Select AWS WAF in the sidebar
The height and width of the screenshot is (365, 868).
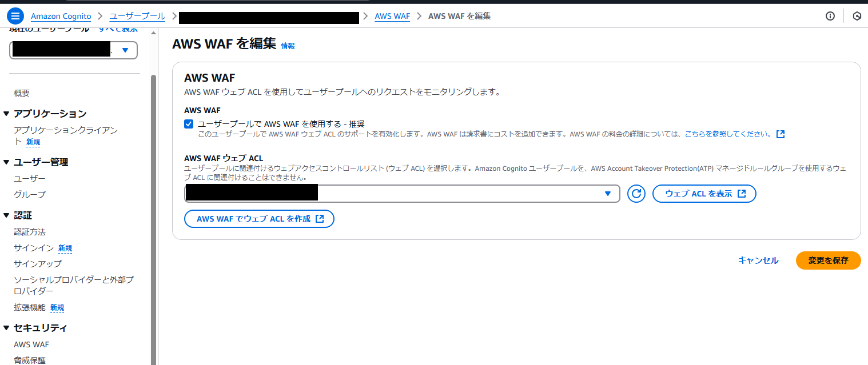point(31,344)
